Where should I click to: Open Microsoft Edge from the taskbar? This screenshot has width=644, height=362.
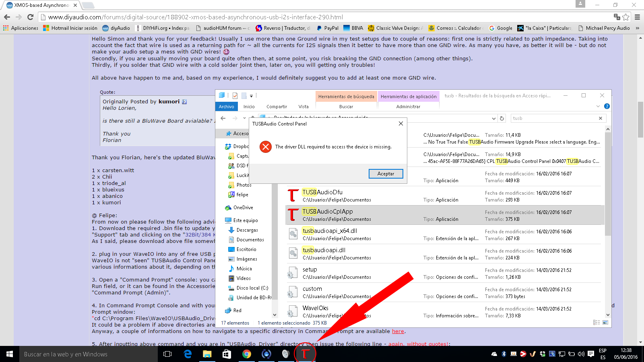point(188,354)
